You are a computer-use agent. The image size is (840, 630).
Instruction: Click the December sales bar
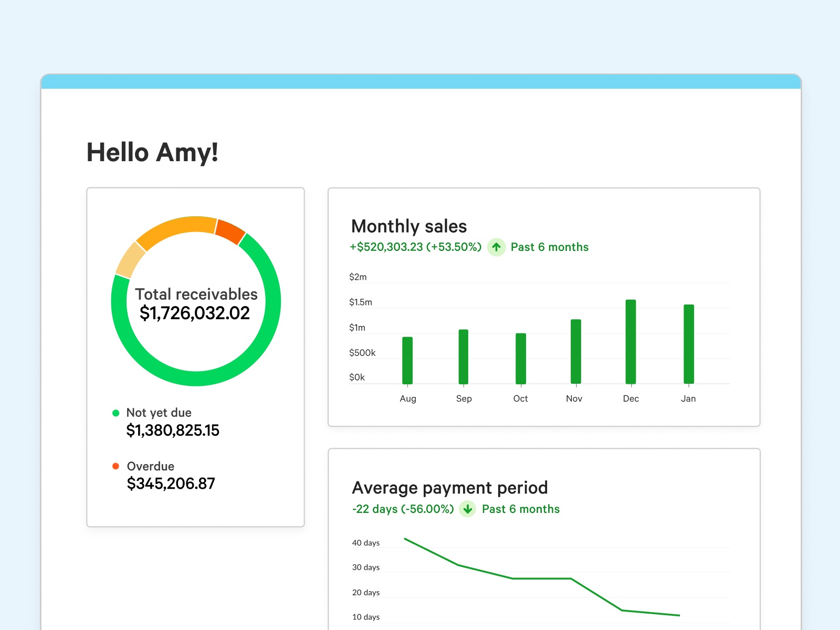click(x=631, y=341)
